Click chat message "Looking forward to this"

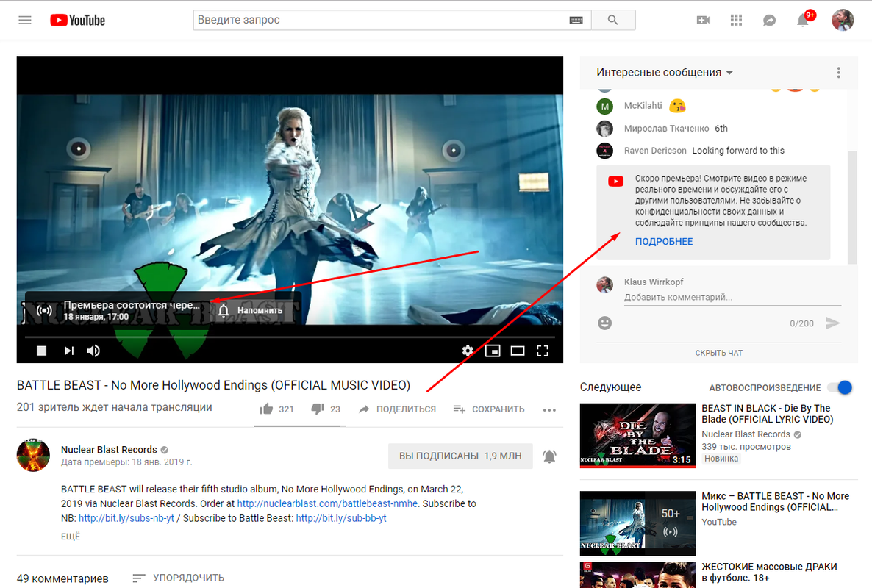pos(738,151)
